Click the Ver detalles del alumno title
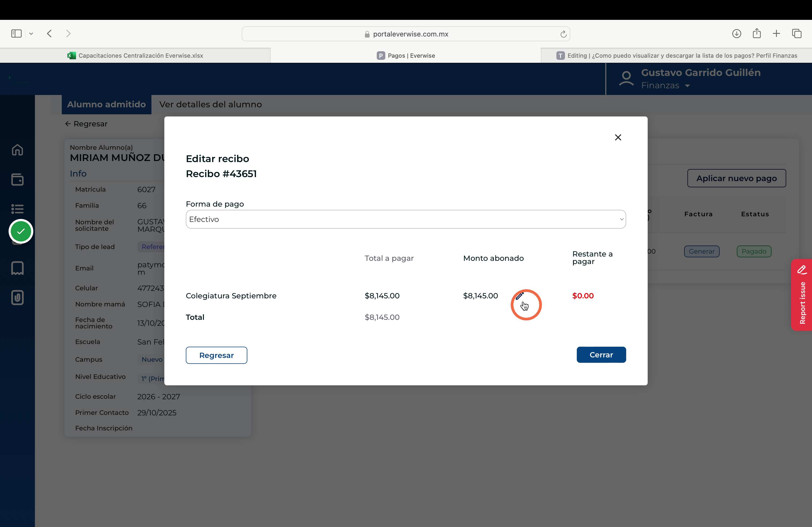Image resolution: width=812 pixels, height=527 pixels. tap(211, 104)
